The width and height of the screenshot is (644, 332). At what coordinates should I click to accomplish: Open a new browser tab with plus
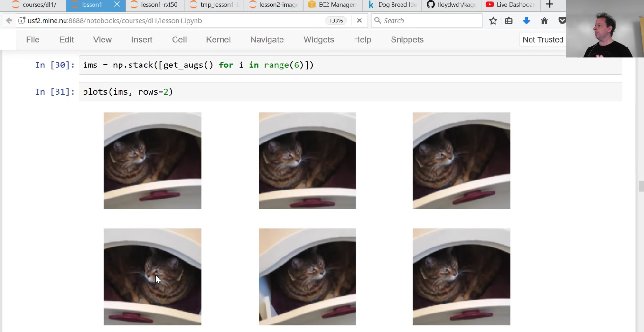point(550,5)
